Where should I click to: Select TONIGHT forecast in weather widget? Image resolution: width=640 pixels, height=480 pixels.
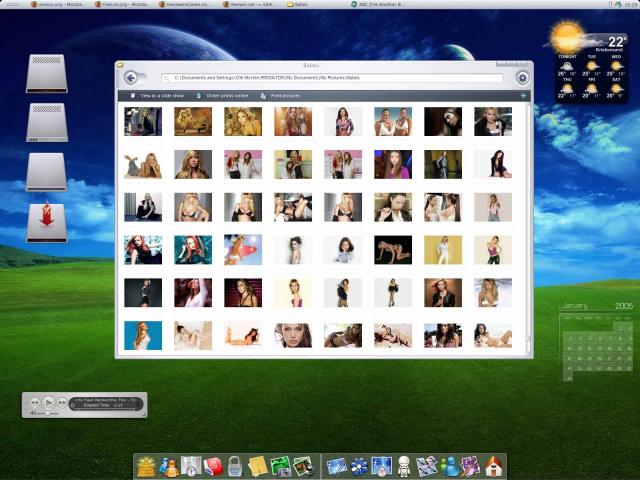pyautogui.click(x=567, y=65)
